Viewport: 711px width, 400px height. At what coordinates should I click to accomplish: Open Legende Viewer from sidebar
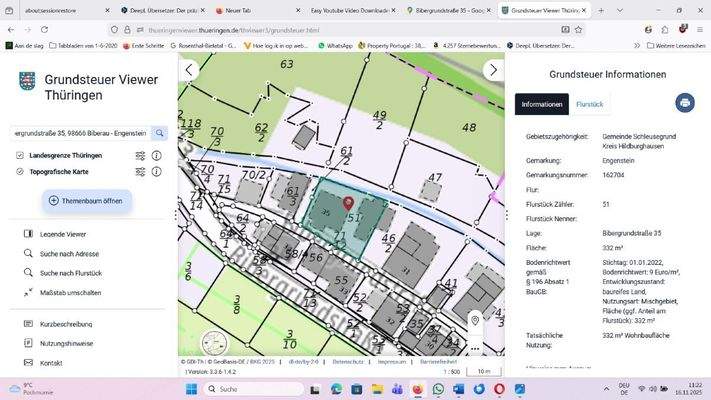click(x=65, y=234)
